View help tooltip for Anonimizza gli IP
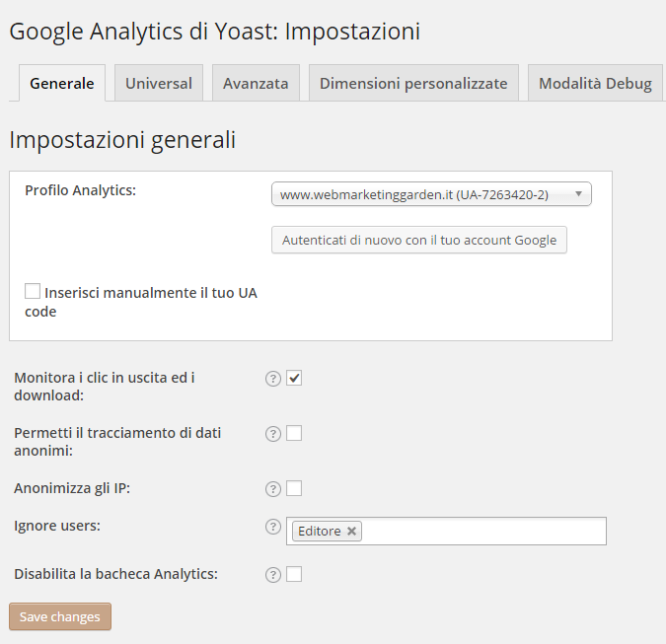The height and width of the screenshot is (644, 666). click(x=273, y=489)
